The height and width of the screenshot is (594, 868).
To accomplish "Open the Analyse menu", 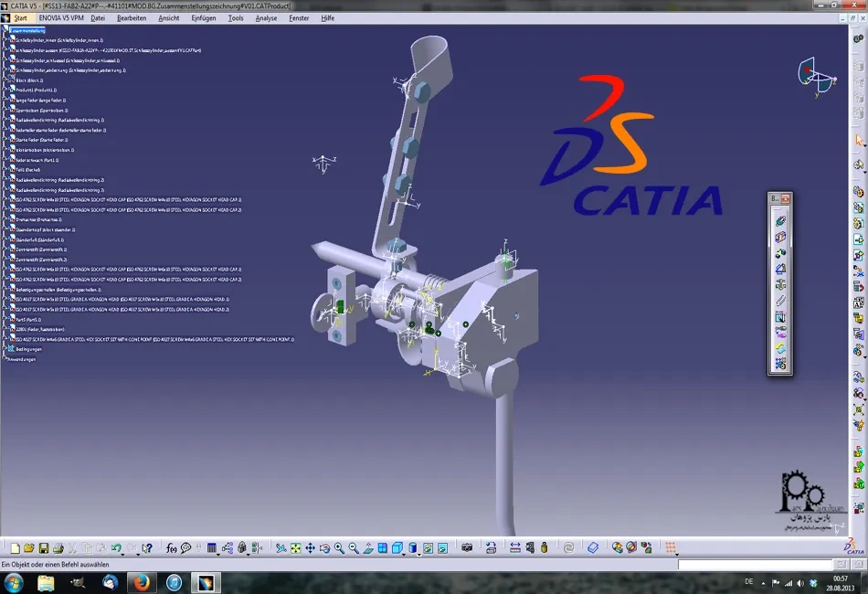I will 266,17.
